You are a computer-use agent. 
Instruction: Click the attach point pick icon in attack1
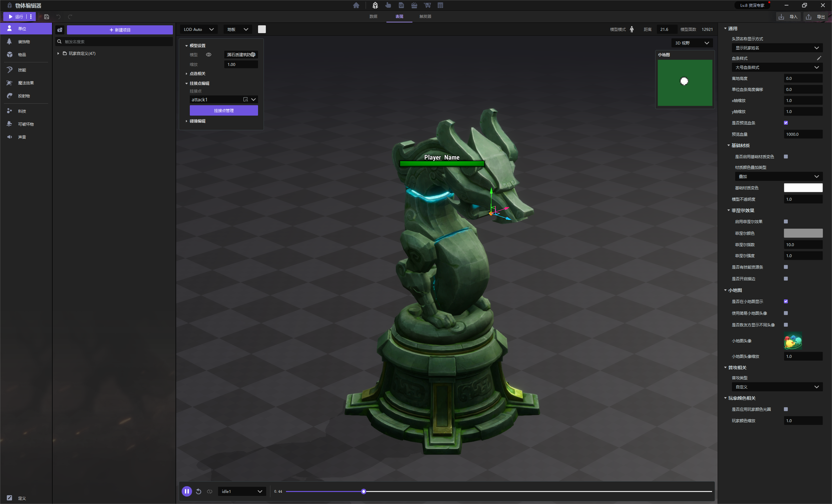tap(245, 99)
